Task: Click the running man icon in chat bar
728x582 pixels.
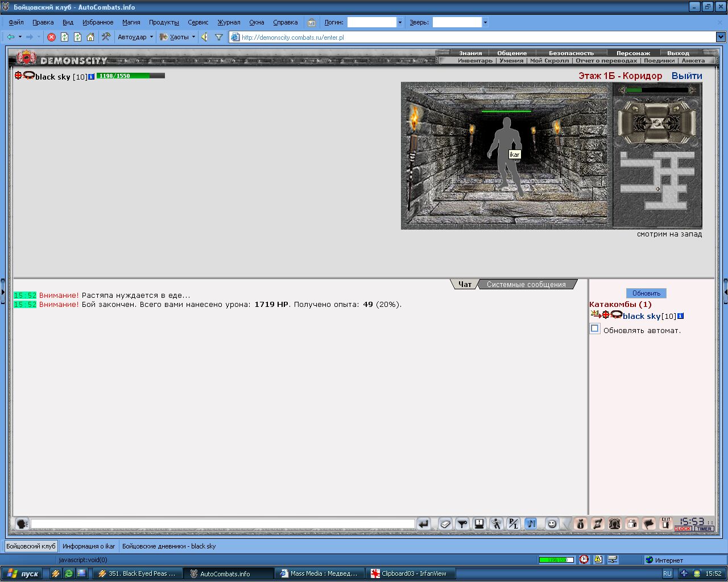Action: click(x=497, y=524)
